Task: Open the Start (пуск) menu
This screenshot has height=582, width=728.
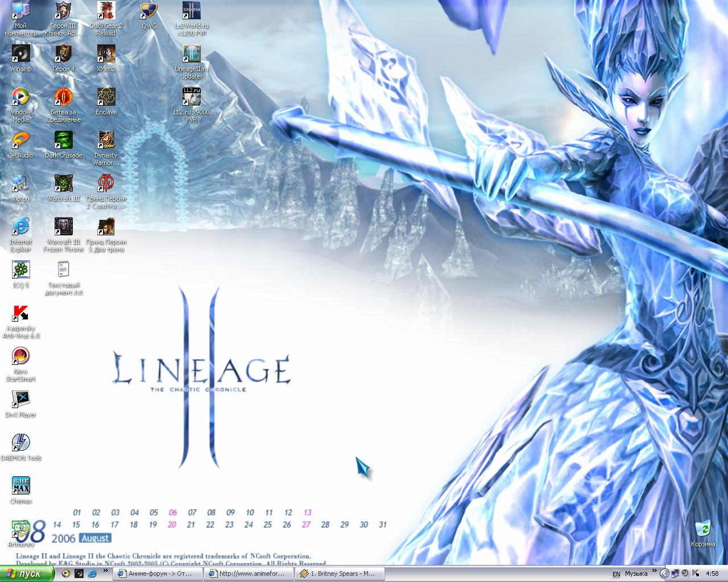Action: tap(27, 573)
